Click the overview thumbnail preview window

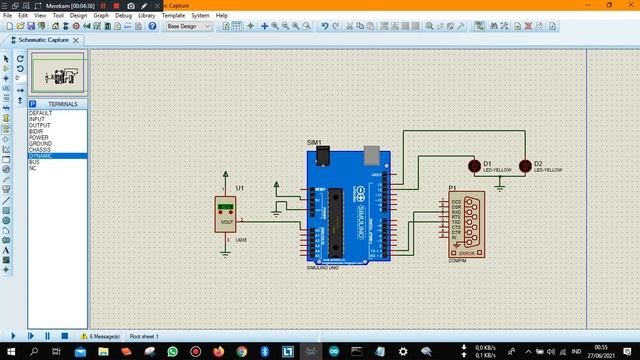click(x=58, y=73)
